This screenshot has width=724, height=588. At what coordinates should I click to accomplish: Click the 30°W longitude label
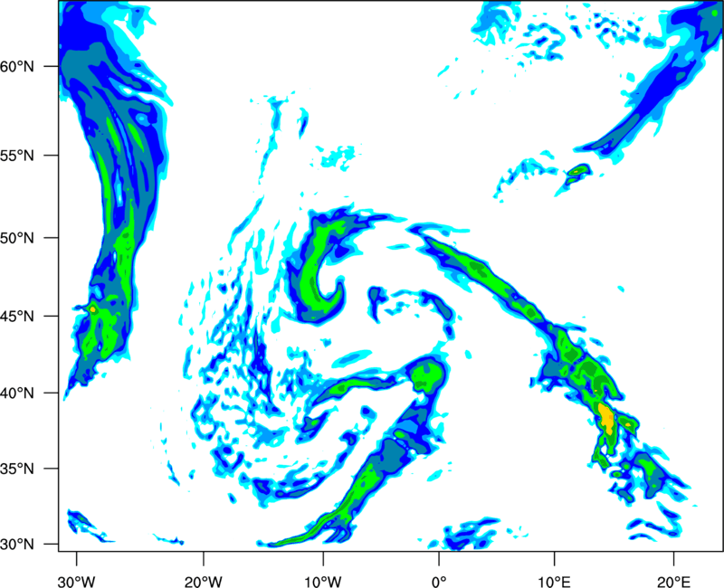(x=76, y=582)
